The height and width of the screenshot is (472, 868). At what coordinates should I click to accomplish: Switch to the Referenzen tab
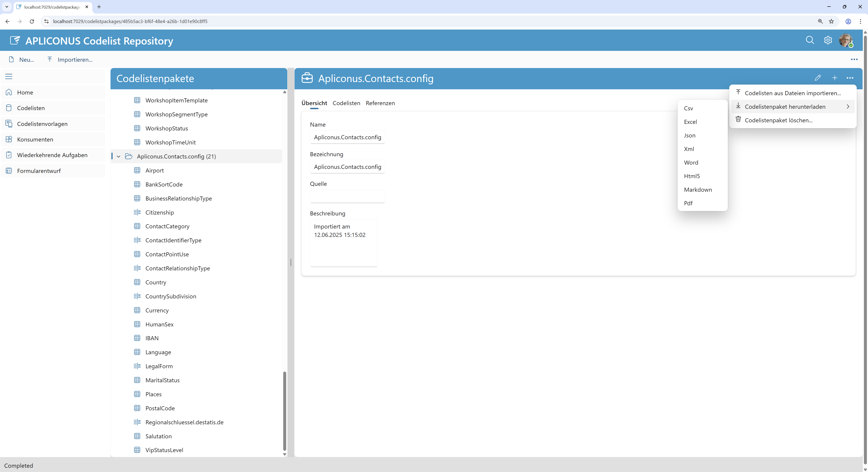click(380, 103)
